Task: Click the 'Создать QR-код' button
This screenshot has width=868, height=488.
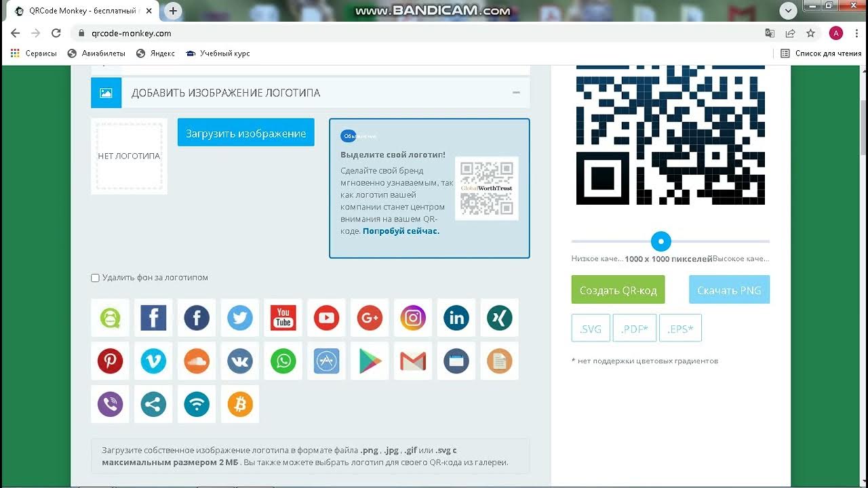Action: [618, 290]
